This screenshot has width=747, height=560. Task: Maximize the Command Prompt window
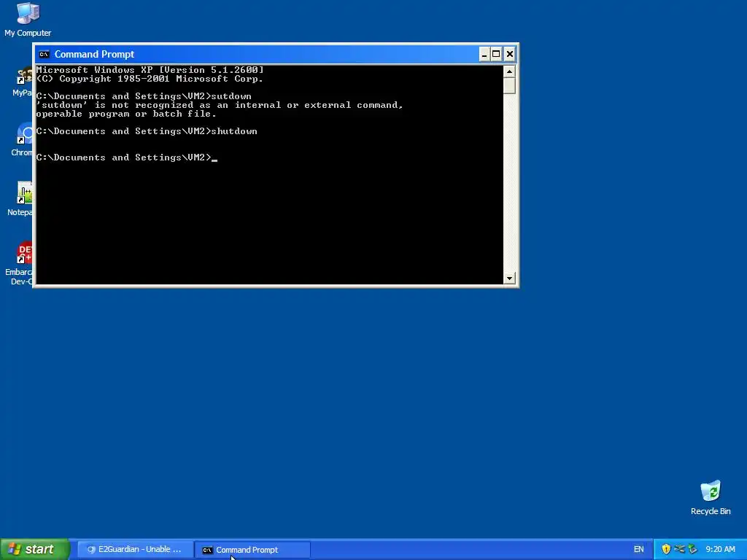(x=496, y=54)
